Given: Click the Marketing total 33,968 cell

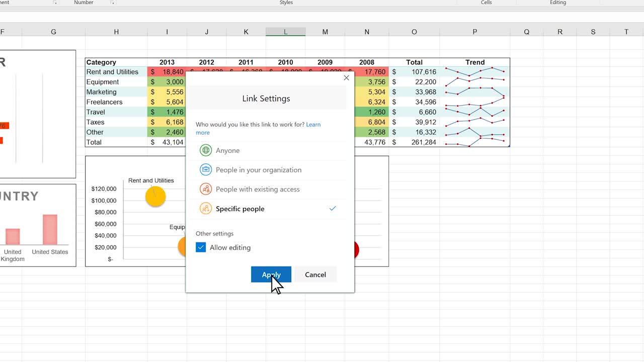Looking at the screenshot, I should 414,92.
